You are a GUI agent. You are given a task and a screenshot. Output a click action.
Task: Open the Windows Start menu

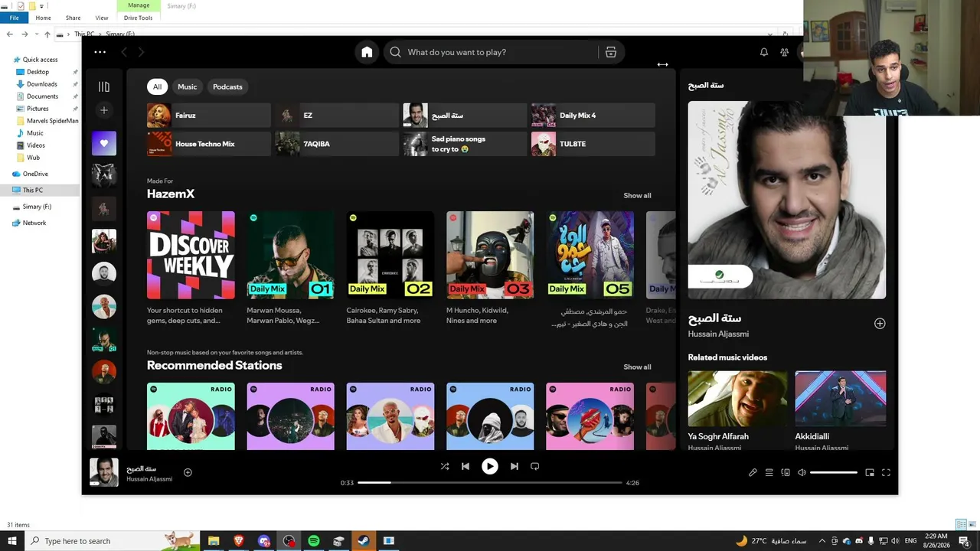pos(12,541)
